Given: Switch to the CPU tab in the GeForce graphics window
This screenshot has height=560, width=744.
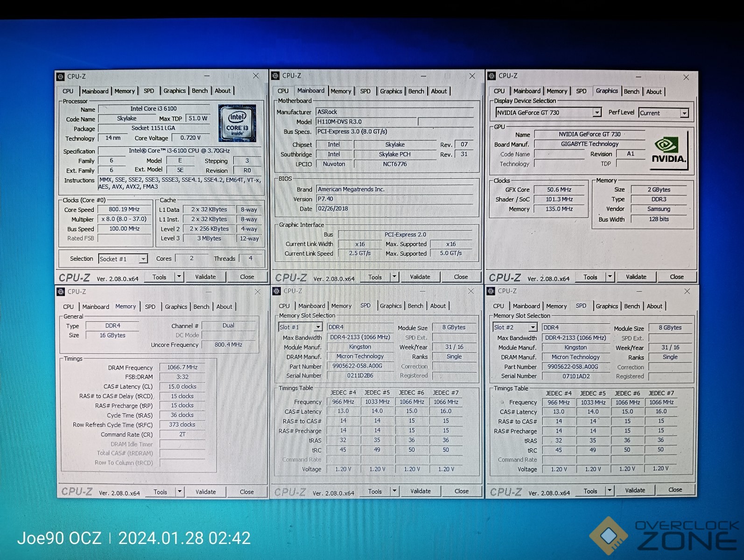Looking at the screenshot, I should [x=499, y=91].
